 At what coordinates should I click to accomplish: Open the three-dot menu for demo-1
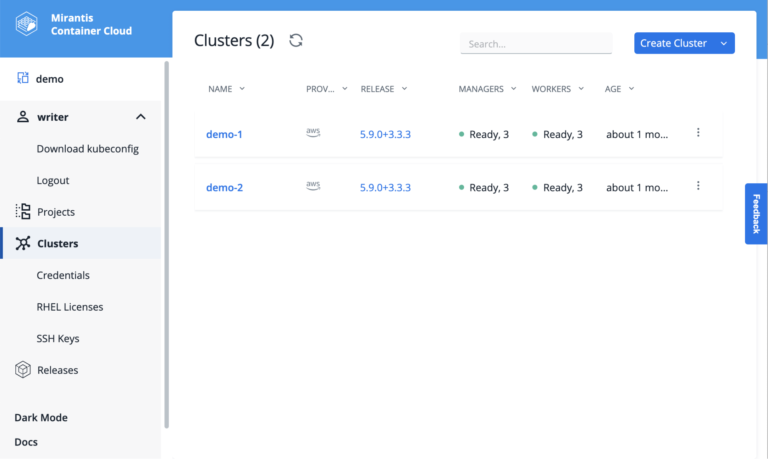(x=698, y=133)
